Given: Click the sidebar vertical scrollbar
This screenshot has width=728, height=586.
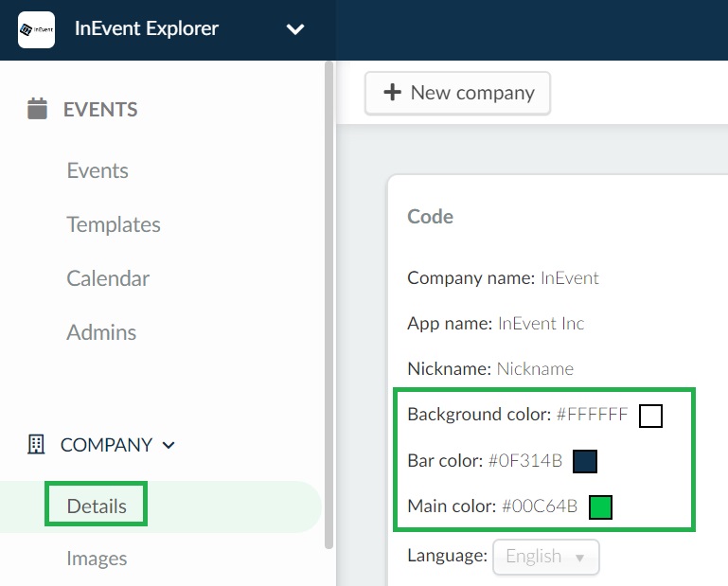Looking at the screenshot, I should (x=329, y=305).
